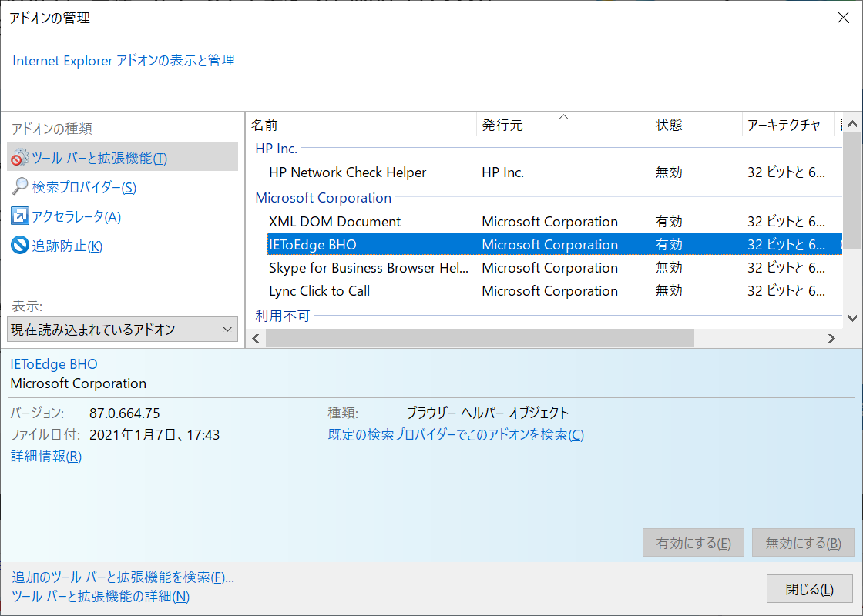Click the tracking protection blocked icon
The image size is (863, 616).
tap(20, 246)
